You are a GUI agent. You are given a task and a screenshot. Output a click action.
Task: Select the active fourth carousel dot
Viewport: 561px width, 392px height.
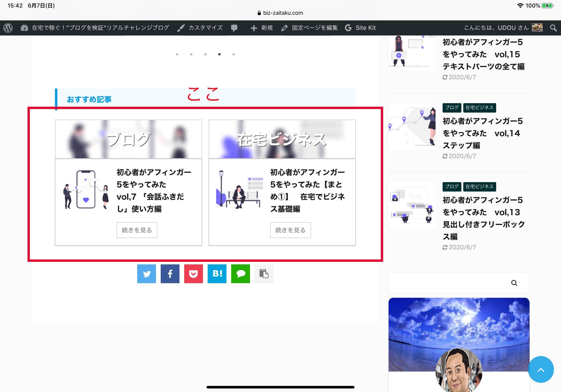[x=219, y=54]
